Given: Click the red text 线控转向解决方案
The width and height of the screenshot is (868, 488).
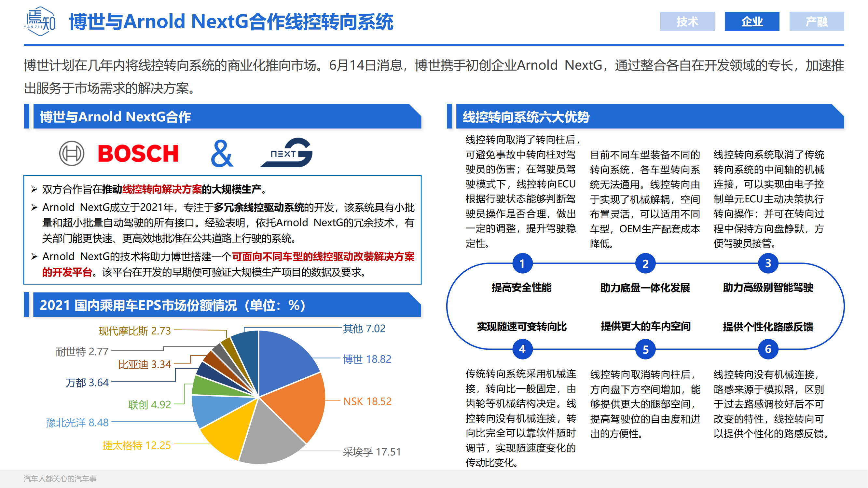Looking at the screenshot, I should click(162, 189).
